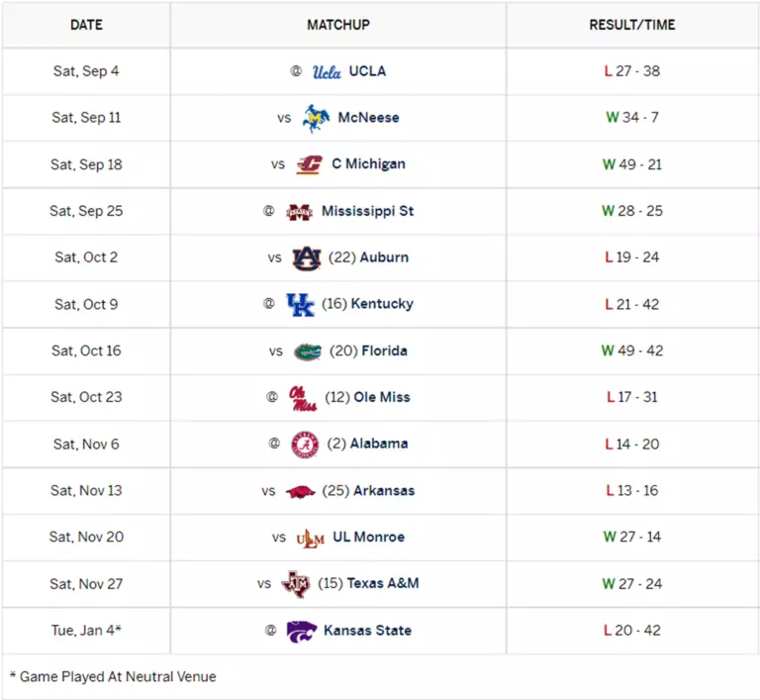This screenshot has width=760, height=700.
Task: Click the McNeese cowboy logo
Action: (x=316, y=118)
